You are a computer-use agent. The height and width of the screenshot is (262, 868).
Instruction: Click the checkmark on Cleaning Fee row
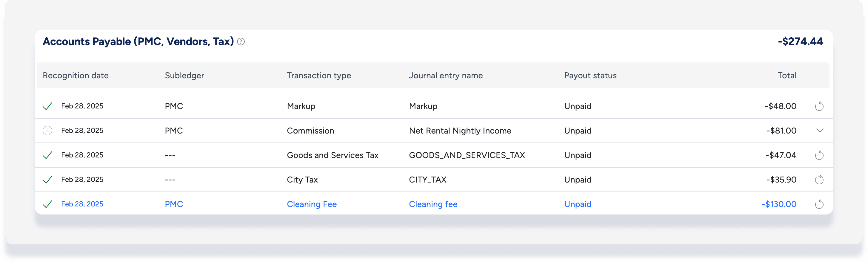(47, 204)
